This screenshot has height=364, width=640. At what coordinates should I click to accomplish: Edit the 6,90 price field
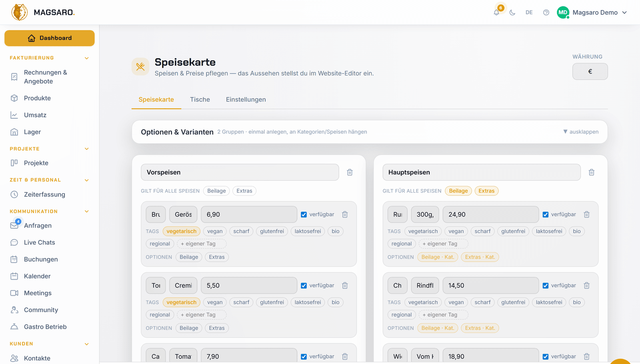(x=249, y=215)
